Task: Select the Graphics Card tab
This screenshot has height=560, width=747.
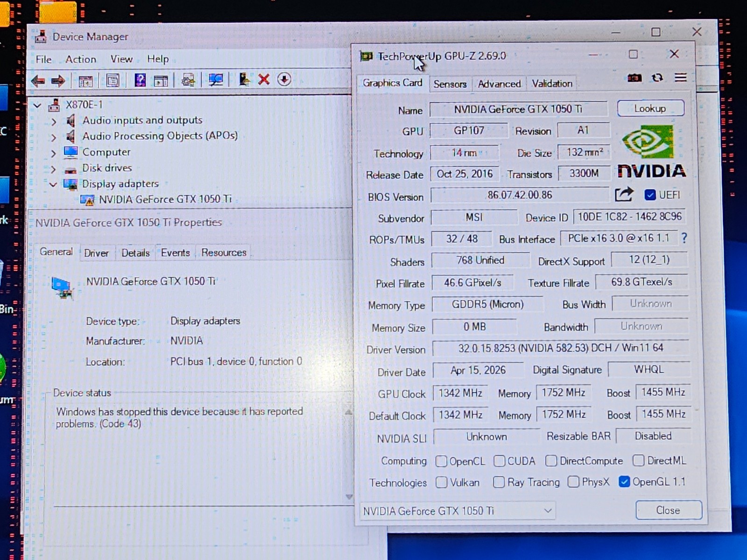Action: (393, 83)
